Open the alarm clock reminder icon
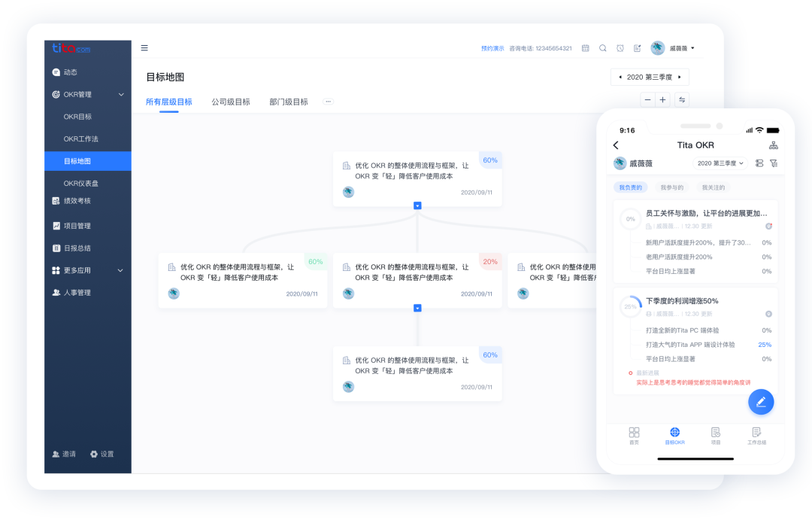The width and height of the screenshot is (812, 520). [x=620, y=48]
